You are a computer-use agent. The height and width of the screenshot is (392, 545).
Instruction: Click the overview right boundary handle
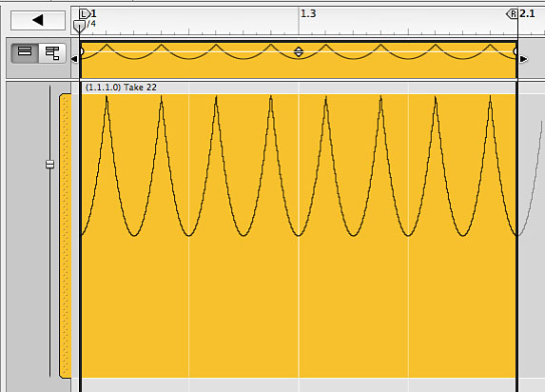(x=516, y=51)
